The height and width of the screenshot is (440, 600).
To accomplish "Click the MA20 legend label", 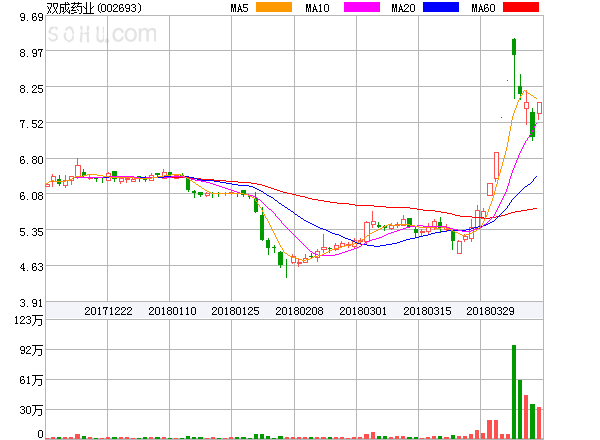I will [x=403, y=8].
